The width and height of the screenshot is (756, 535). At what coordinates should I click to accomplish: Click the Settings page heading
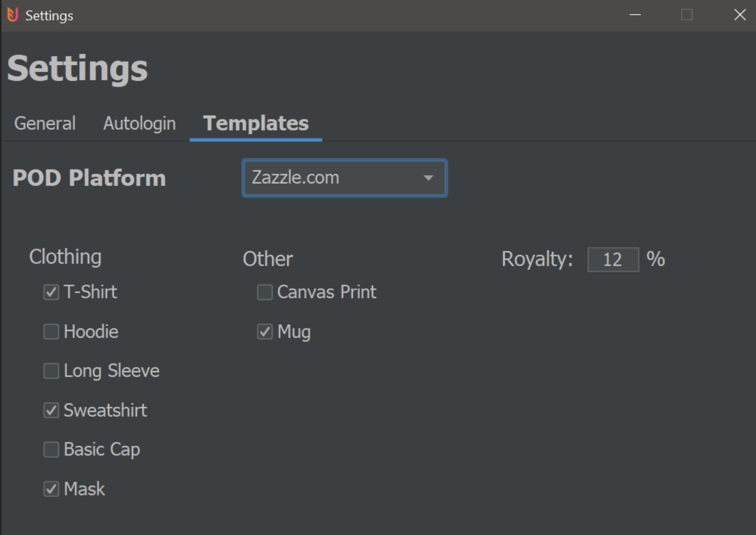coord(77,68)
